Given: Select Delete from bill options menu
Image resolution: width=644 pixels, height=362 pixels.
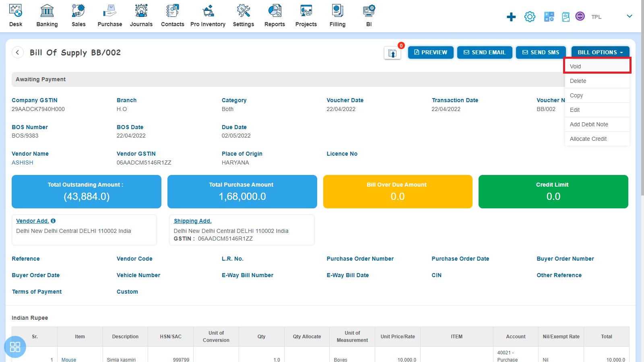Looking at the screenshot, I should [597, 81].
